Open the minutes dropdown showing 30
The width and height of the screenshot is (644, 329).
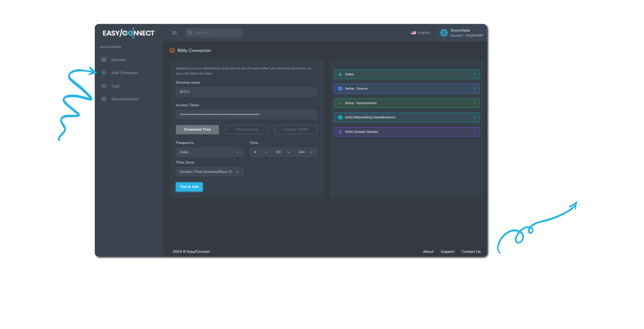[x=283, y=152]
